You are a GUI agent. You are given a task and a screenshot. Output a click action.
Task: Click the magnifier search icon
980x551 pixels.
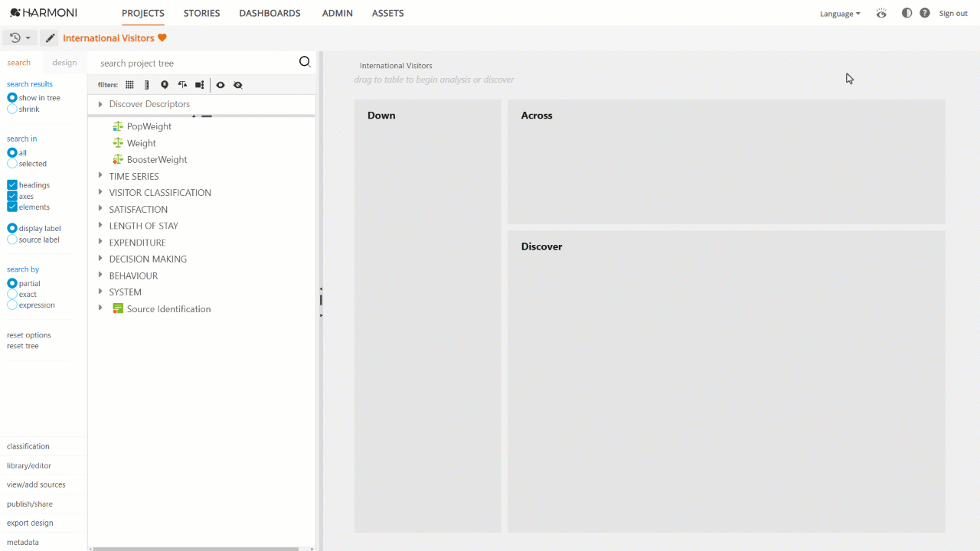[305, 63]
